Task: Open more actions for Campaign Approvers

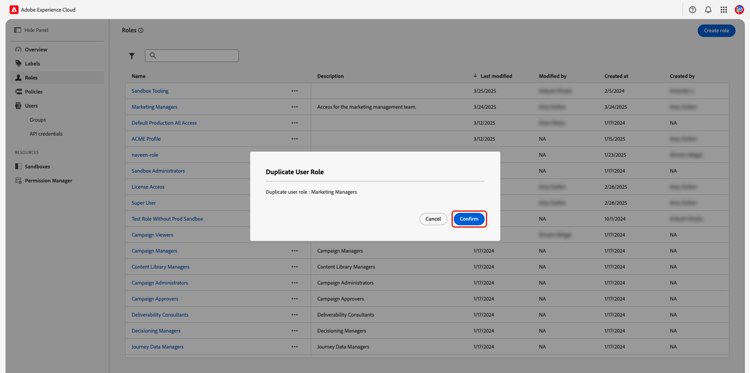Action: (x=295, y=299)
